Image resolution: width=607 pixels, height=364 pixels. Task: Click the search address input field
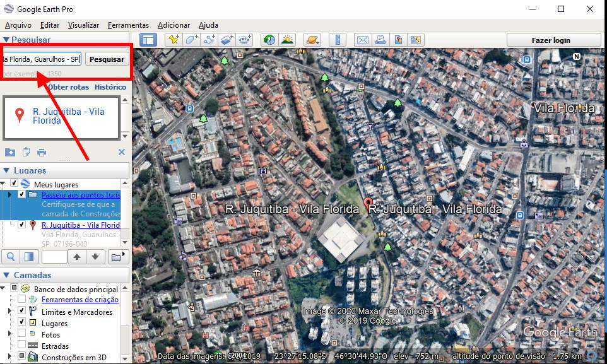coord(42,59)
